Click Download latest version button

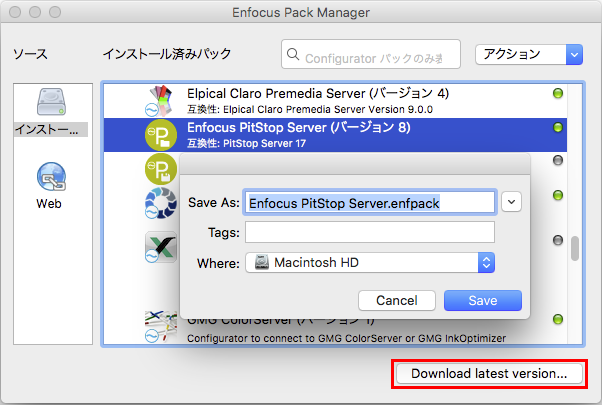point(489,374)
